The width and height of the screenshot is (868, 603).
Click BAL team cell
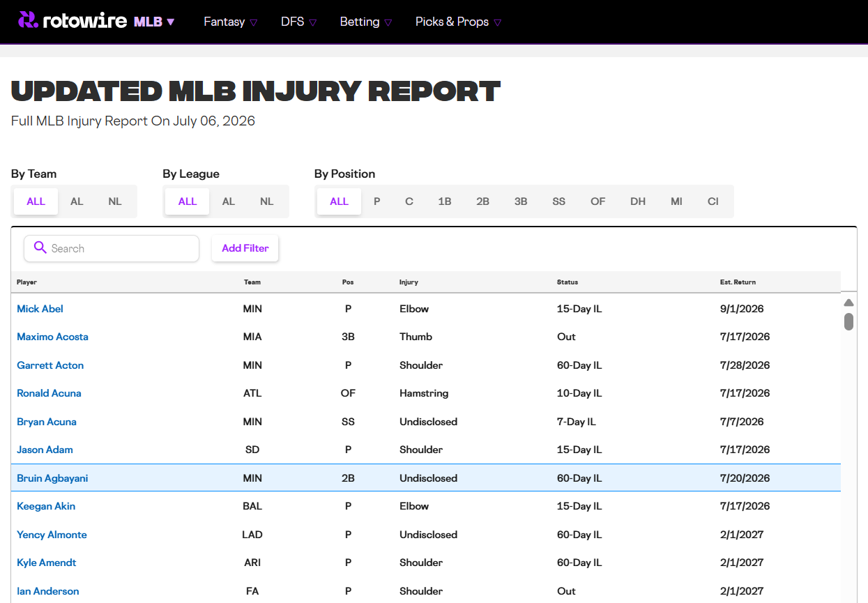point(252,506)
